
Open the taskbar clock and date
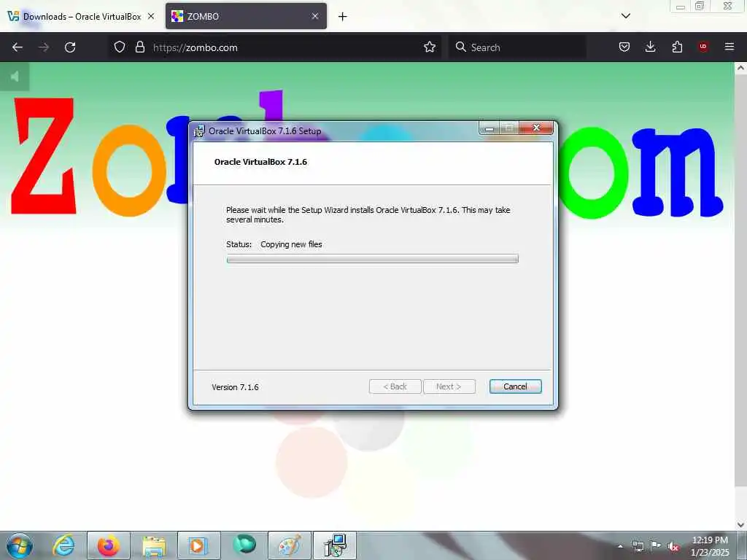710,546
